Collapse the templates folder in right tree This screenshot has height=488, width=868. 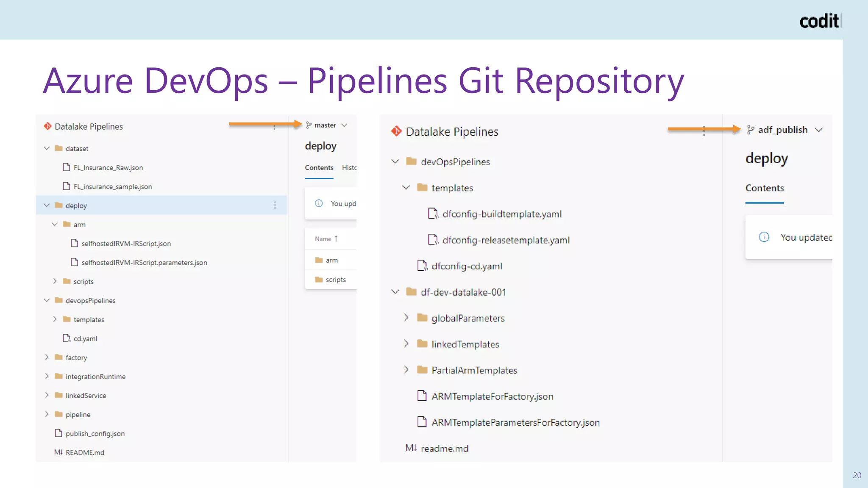pos(406,187)
